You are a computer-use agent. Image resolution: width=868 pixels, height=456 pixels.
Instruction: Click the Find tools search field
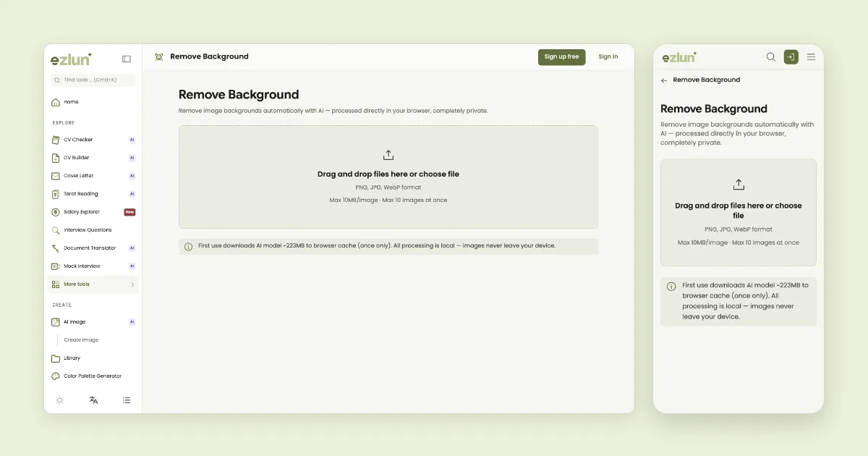click(x=93, y=80)
